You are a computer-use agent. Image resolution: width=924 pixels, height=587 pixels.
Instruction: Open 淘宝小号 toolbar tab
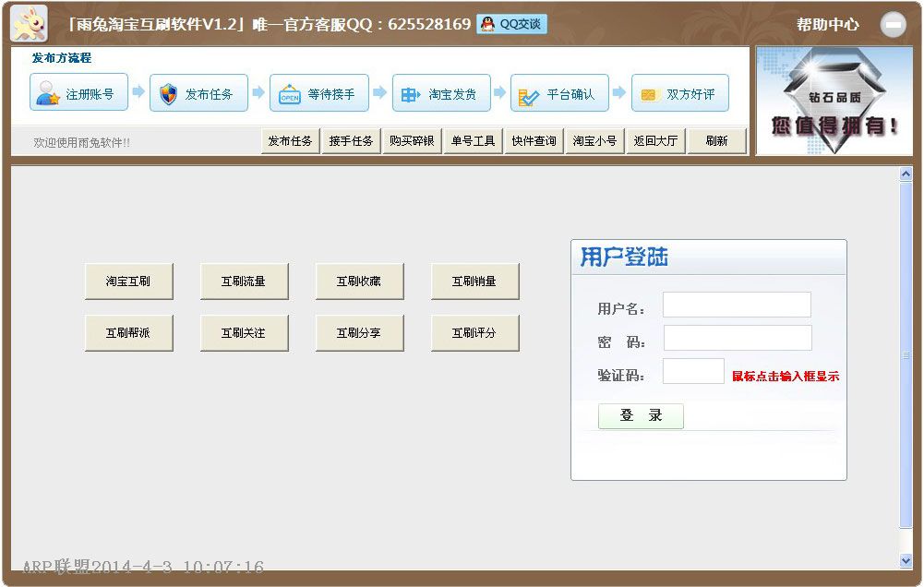click(594, 141)
